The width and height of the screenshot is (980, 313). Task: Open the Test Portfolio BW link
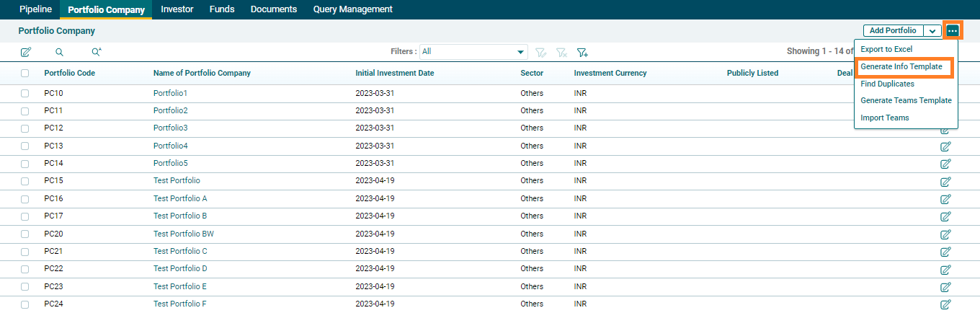(x=183, y=234)
